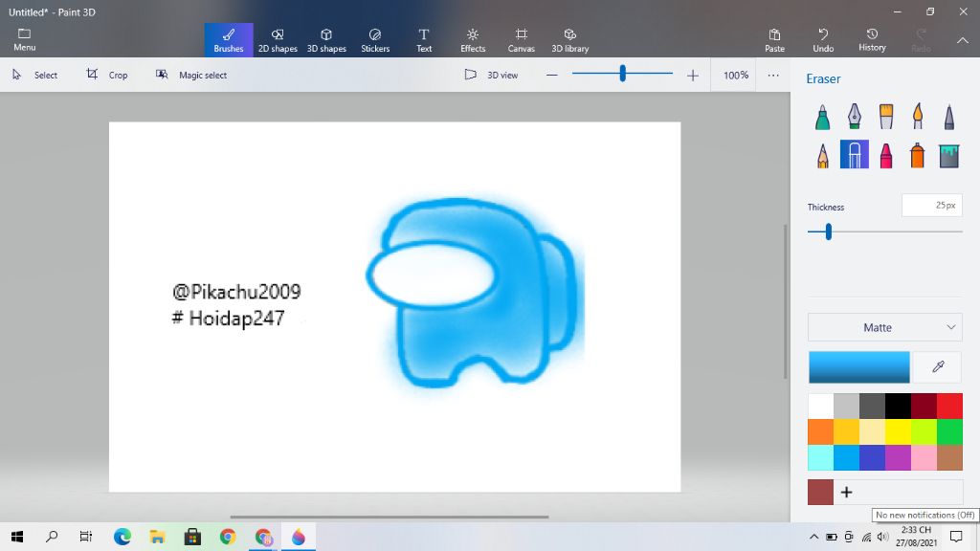Select the Oil brush
The width and height of the screenshot is (980, 551).
pyautogui.click(x=885, y=117)
